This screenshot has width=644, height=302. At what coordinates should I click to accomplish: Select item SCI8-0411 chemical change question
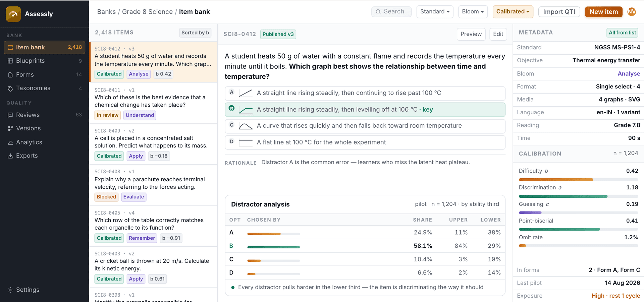(153, 103)
